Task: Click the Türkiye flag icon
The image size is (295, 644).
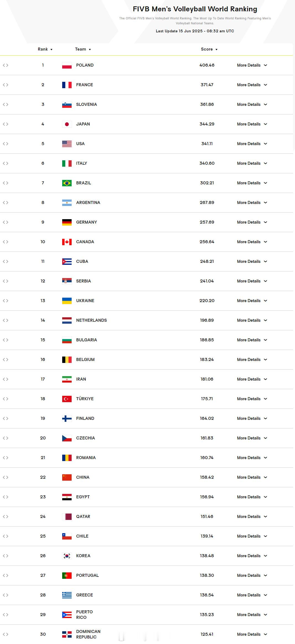Action: (67, 399)
